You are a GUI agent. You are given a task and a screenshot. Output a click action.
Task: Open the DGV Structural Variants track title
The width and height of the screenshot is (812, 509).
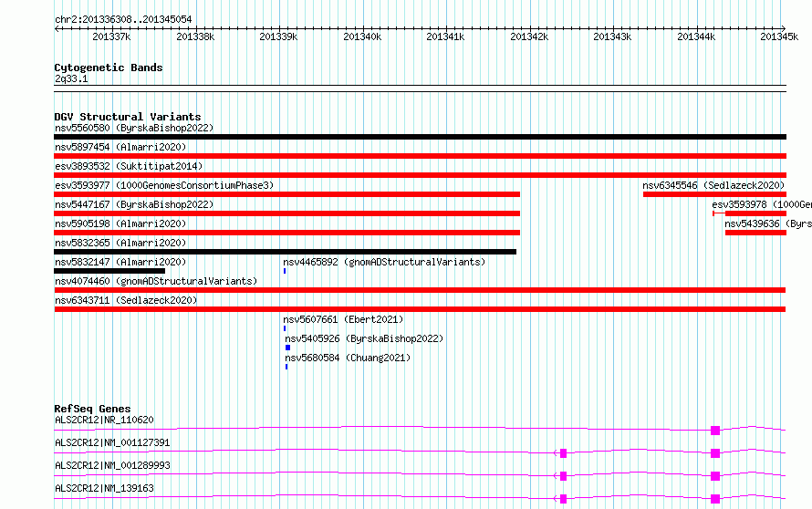pyautogui.click(x=128, y=117)
